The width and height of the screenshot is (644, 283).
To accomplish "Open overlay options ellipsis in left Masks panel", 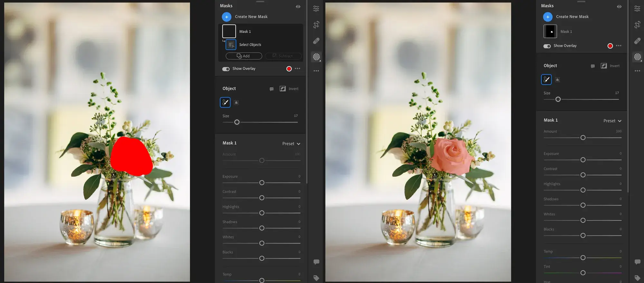I will point(298,69).
